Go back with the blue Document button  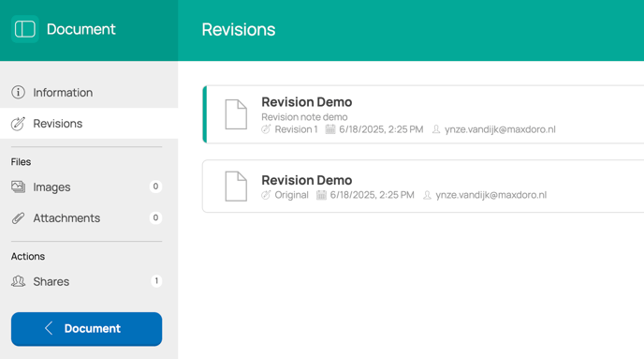click(x=87, y=329)
